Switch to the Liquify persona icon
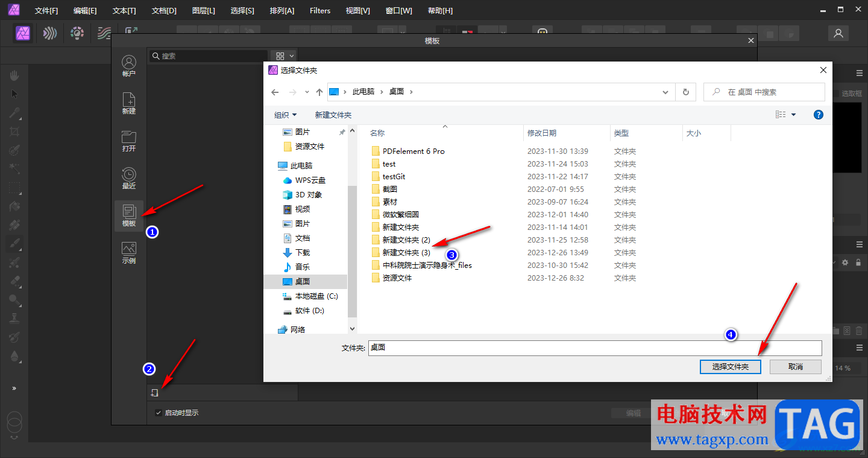868x458 pixels. [x=49, y=33]
